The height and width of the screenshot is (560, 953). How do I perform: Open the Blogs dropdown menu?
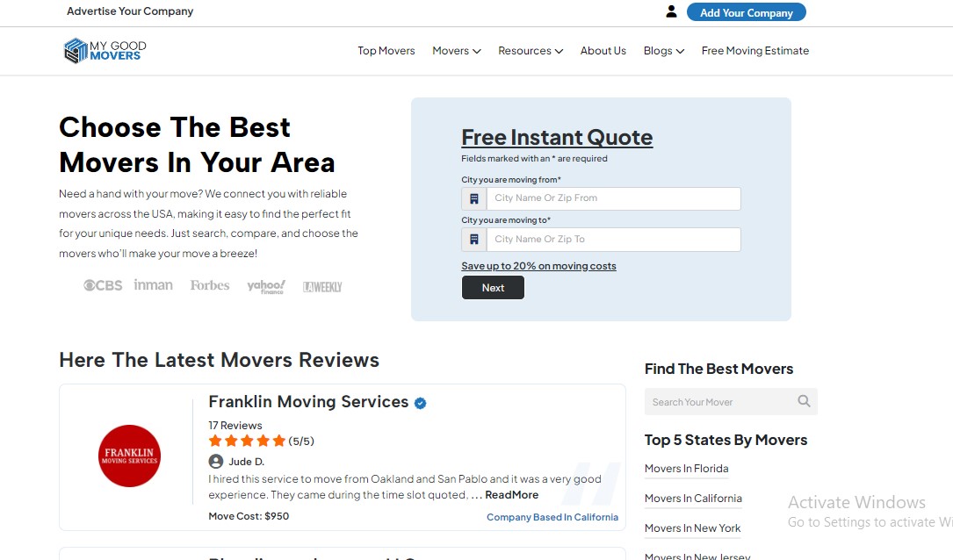point(663,51)
